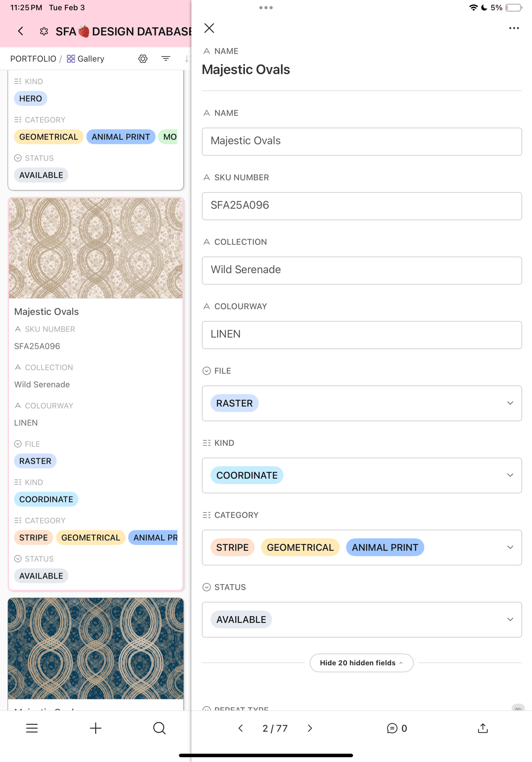This screenshot has width=532, height=762.
Task: Go to next record arrow
Action: tap(310, 728)
